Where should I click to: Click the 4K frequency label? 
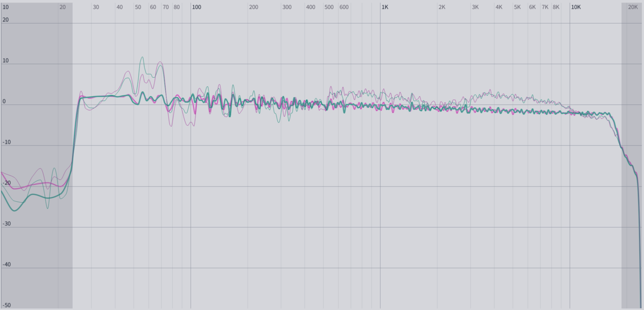499,7
